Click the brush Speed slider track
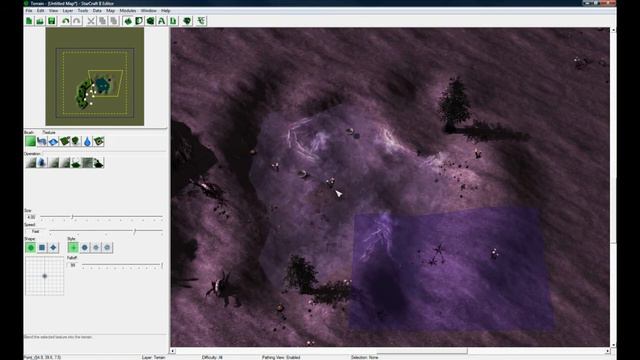Image resolution: width=640 pixels, height=360 pixels. pyautogui.click(x=106, y=231)
